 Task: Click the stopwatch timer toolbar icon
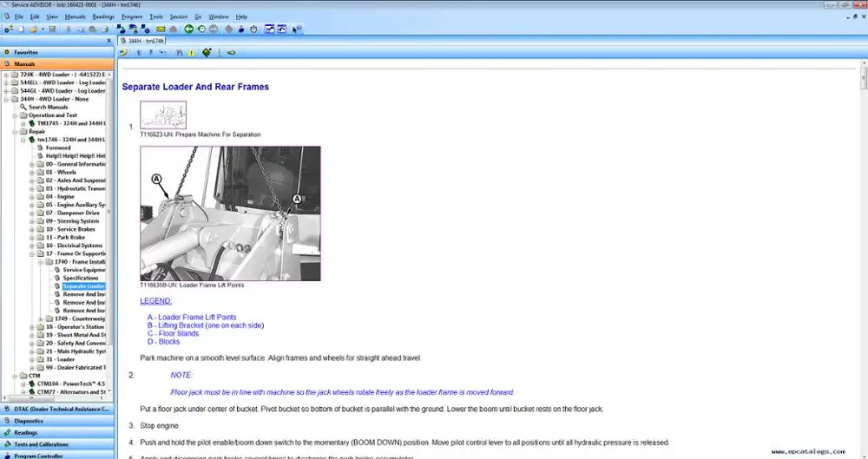253,29
